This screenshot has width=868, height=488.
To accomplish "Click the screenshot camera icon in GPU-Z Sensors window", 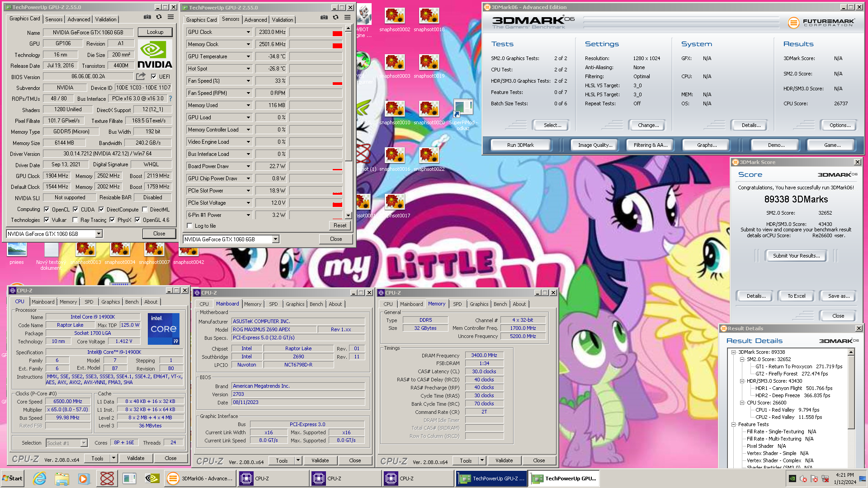I will (324, 18).
